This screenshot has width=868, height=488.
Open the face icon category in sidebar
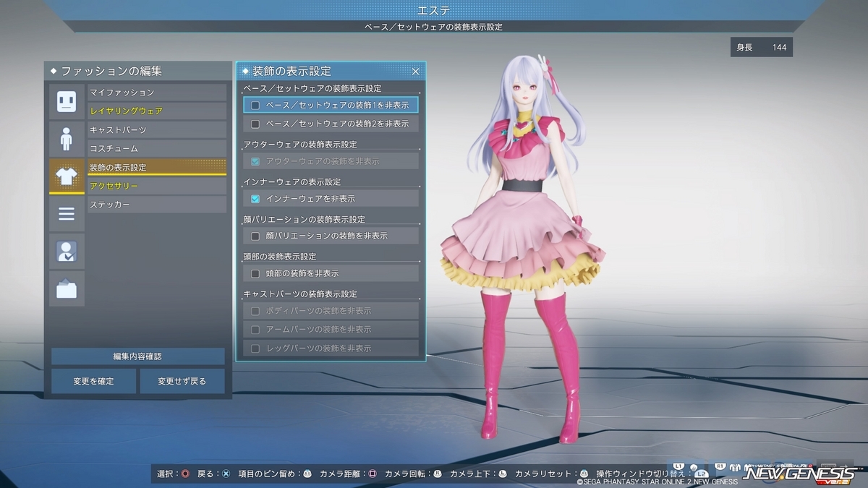pos(67,101)
